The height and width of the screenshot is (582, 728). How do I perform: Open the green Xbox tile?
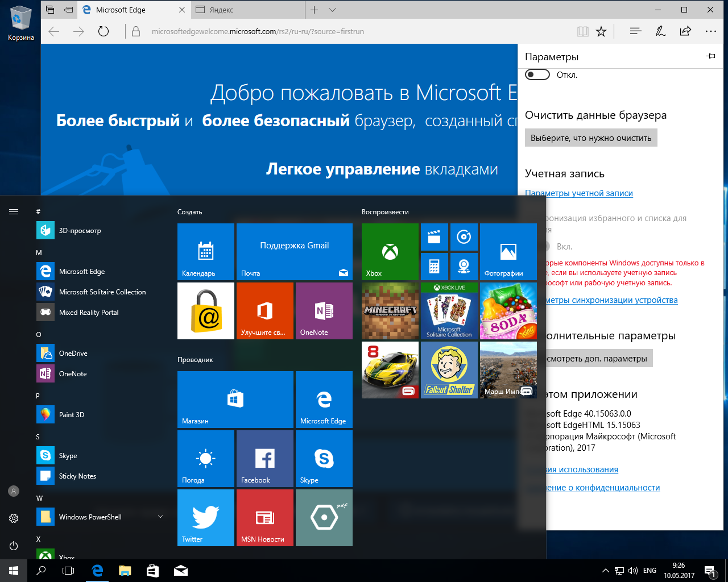point(390,252)
